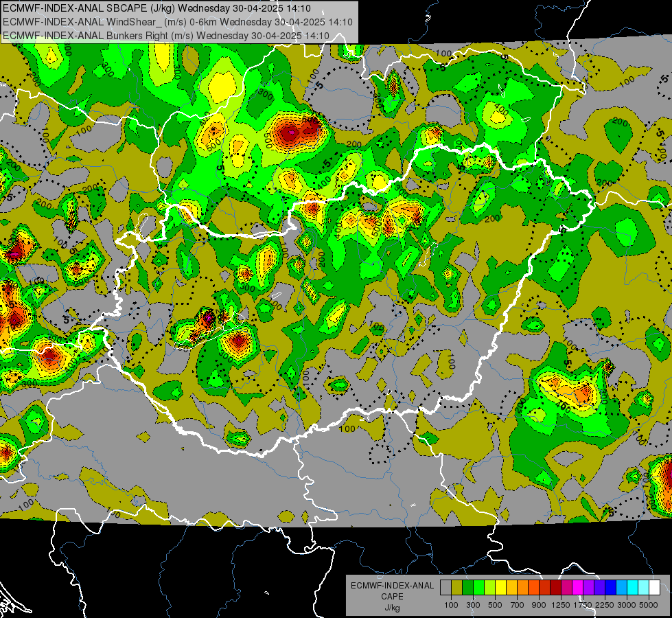Screen dimensions: 672x618
Task: Click the WindShear_ 0-6km title line
Action: click(x=177, y=22)
